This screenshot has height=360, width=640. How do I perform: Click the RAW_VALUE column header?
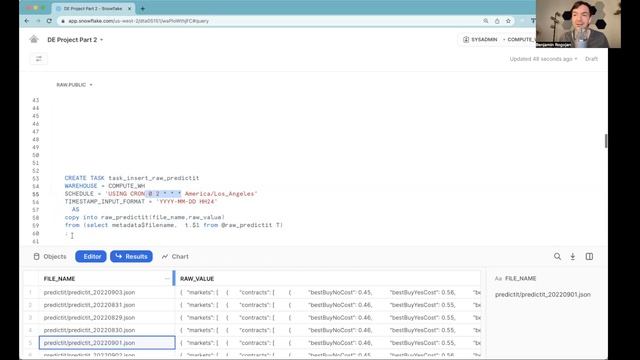tap(197, 278)
